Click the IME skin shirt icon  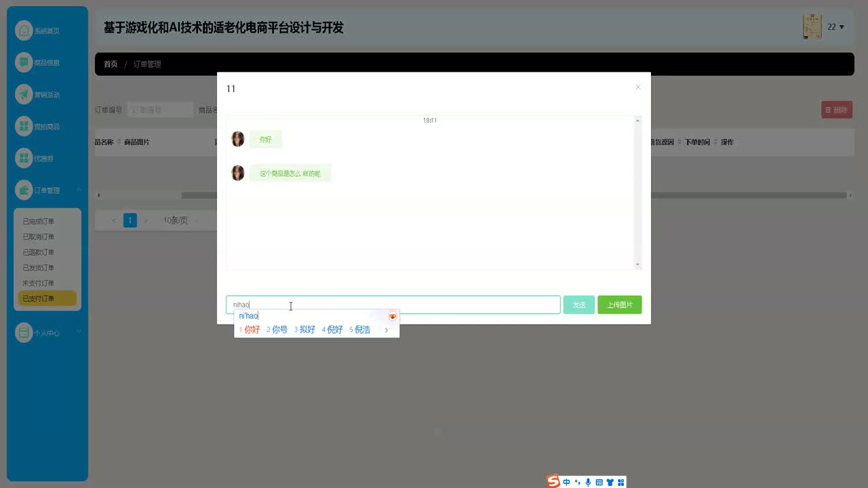click(x=610, y=483)
